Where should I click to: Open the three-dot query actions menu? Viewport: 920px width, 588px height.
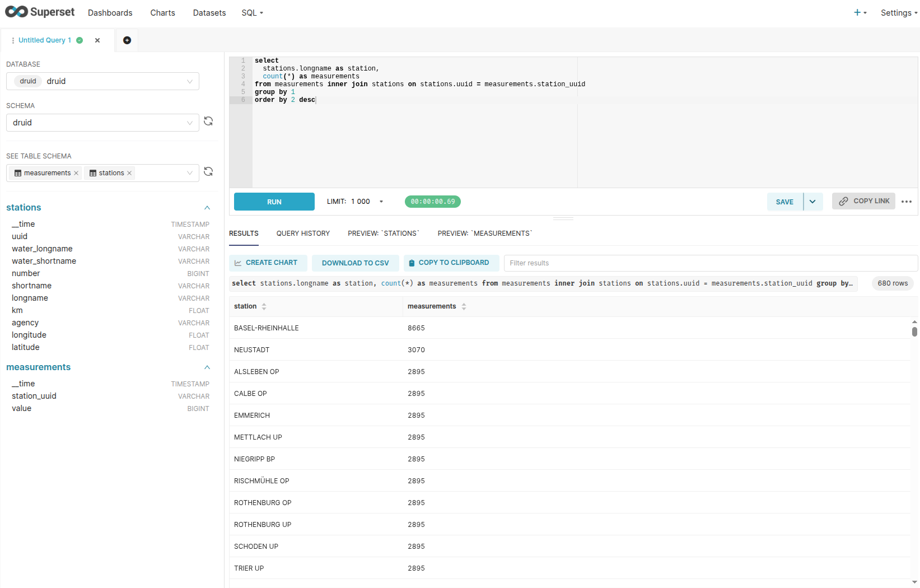[x=907, y=202]
